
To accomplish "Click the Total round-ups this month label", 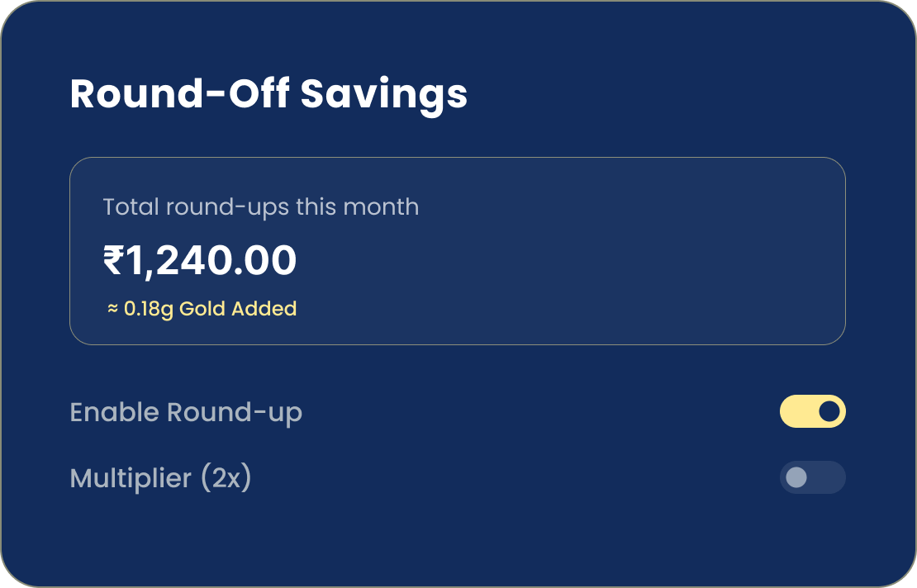I will pos(261,206).
